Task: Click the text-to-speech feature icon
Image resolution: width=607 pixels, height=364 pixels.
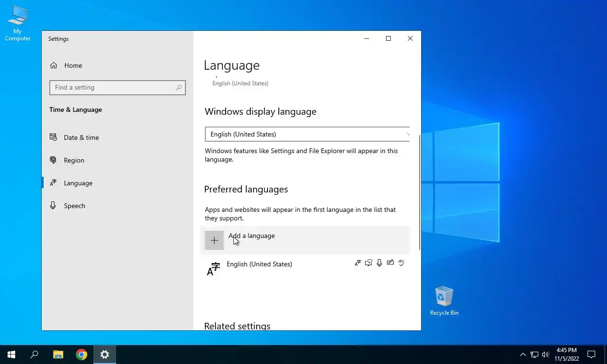Action: tap(368, 263)
